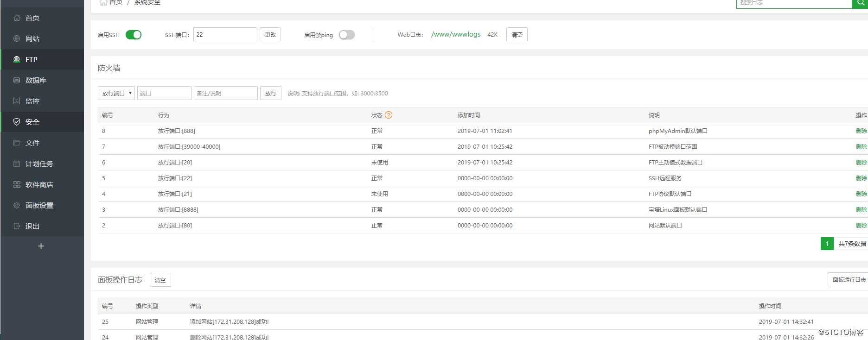The width and height of the screenshot is (868, 340).
Task: Open 文件 in the sidebar menu
Action: point(32,143)
